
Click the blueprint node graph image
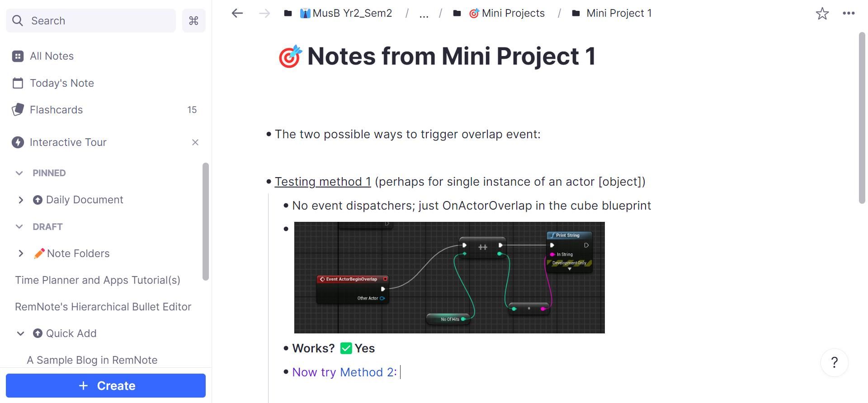click(x=449, y=277)
